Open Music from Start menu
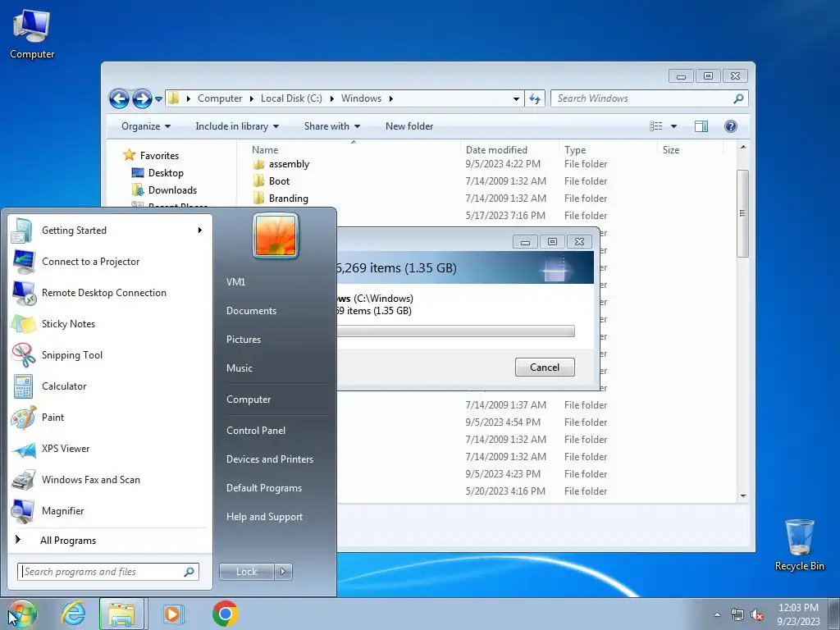The width and height of the screenshot is (840, 630). 239,368
